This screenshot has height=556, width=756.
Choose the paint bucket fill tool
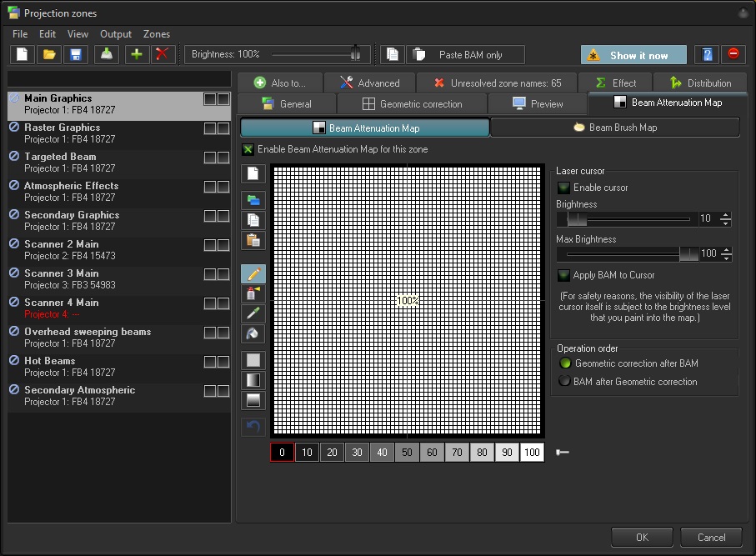[x=254, y=333]
